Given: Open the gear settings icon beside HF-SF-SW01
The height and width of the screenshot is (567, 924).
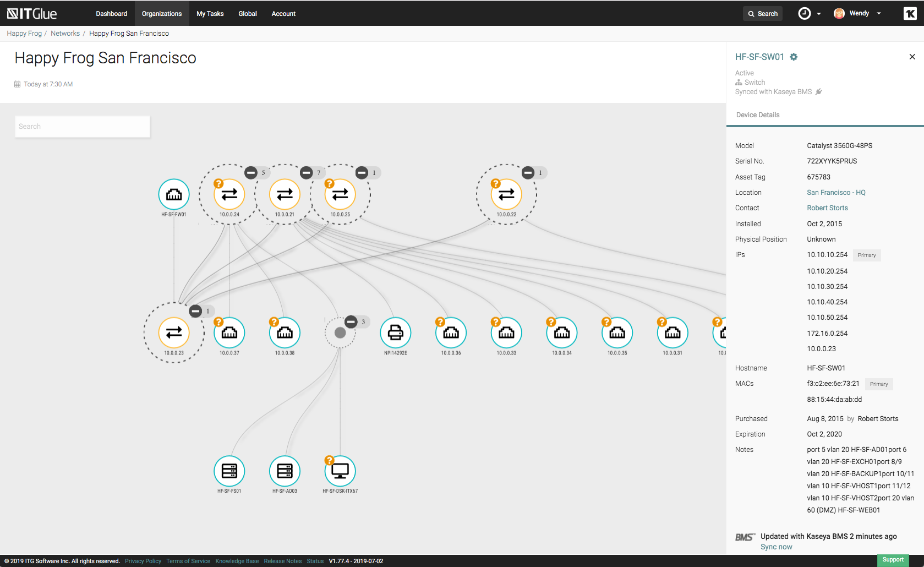Looking at the screenshot, I should (794, 57).
